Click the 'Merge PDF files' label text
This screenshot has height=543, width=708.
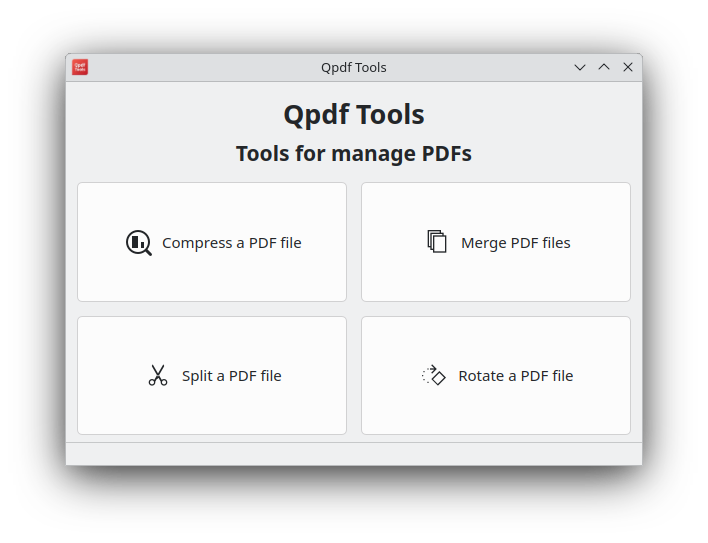click(x=515, y=243)
